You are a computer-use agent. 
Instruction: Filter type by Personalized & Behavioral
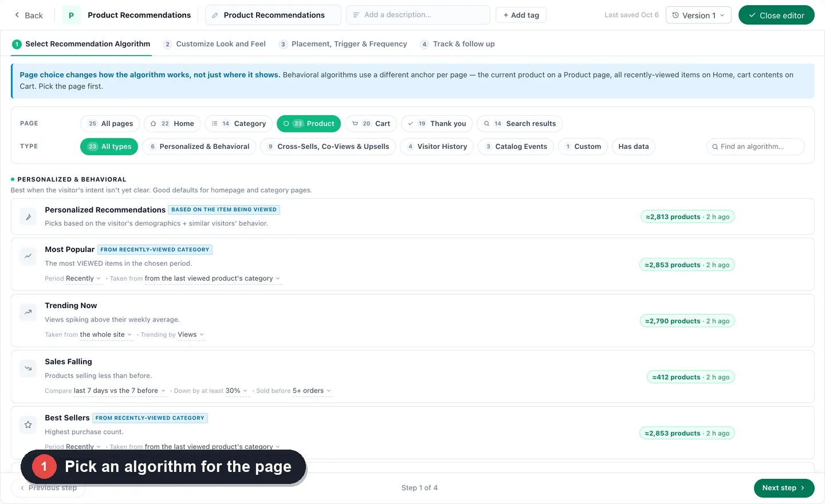click(x=199, y=147)
